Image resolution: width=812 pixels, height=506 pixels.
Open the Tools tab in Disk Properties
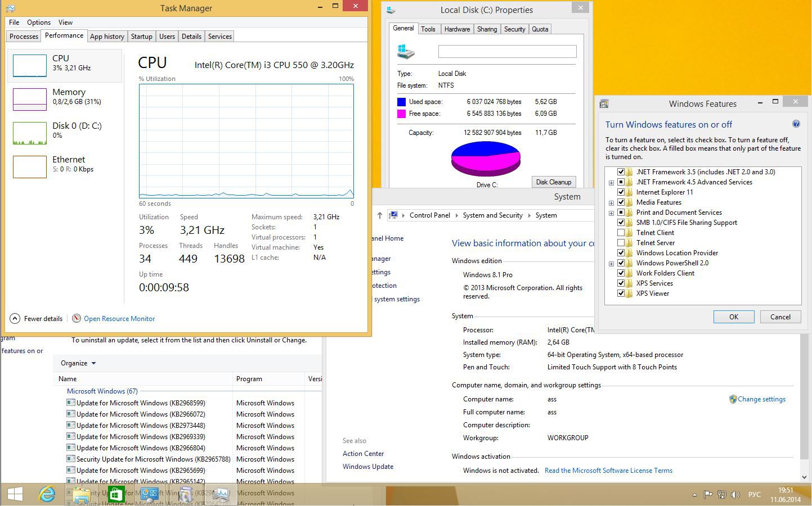[x=428, y=29]
